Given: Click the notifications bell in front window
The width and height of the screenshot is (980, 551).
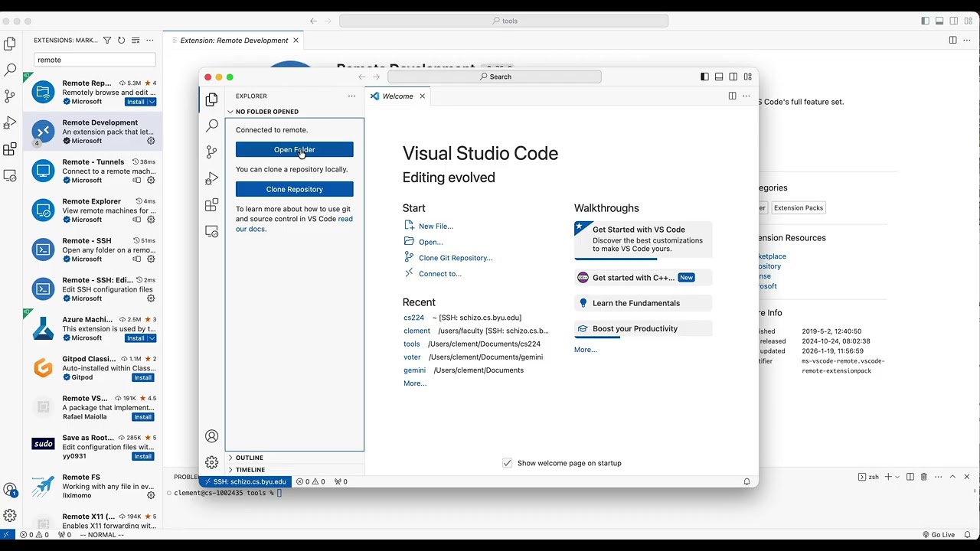Looking at the screenshot, I should click(746, 481).
